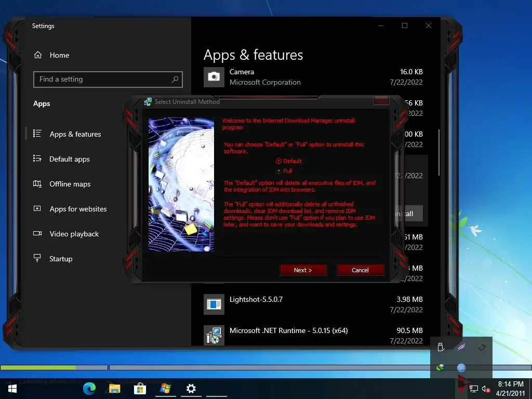Select Microsoft .NET Runtime 5.0.15 entry
This screenshot has height=399, width=532.
(313, 336)
